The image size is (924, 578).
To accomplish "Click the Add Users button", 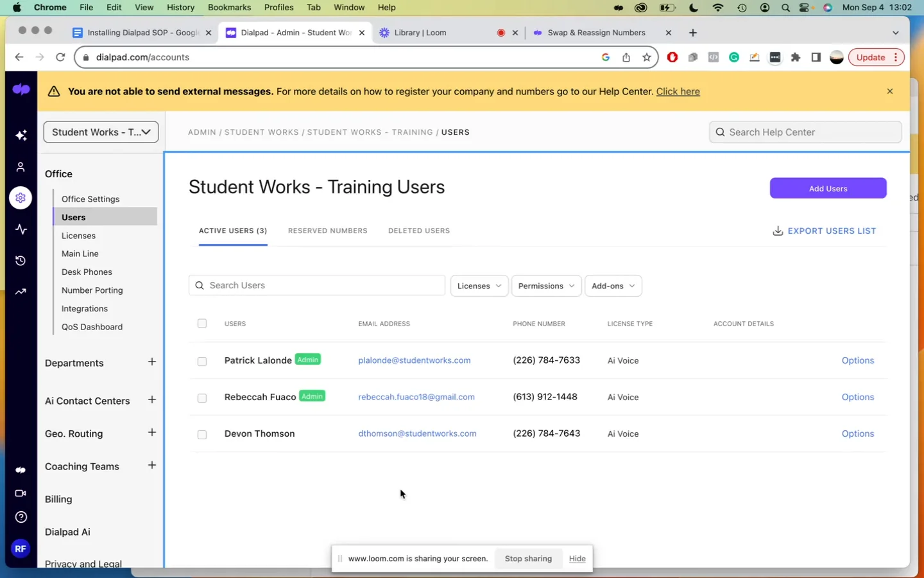I will 828,188.
